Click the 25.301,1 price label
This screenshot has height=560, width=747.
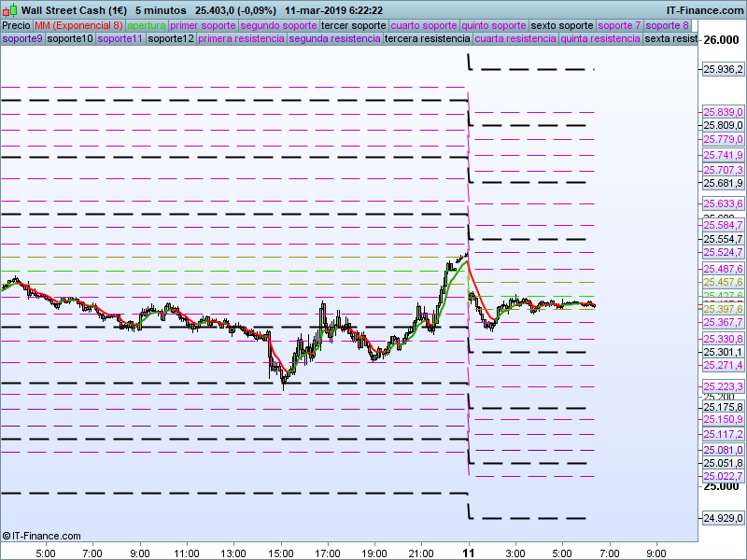pos(723,352)
